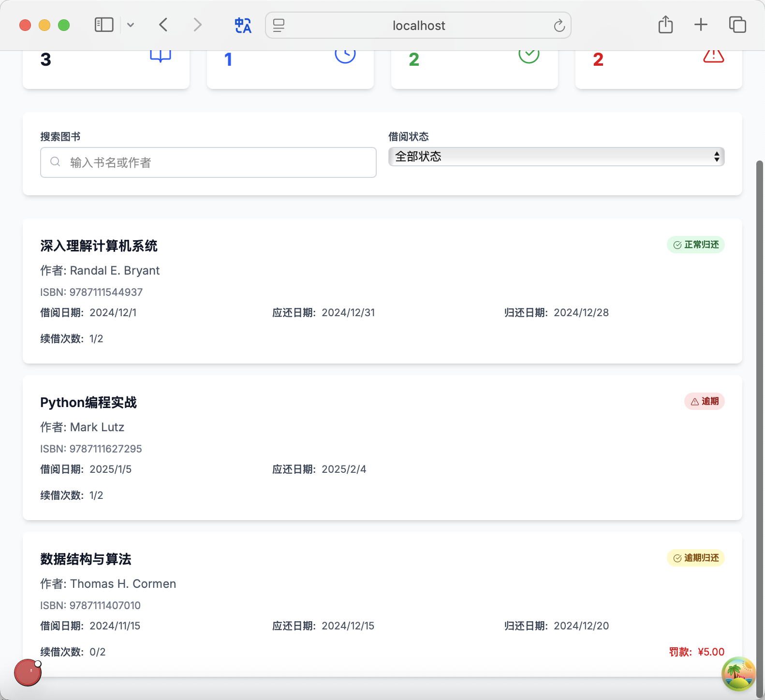
Task: Select the Python编程实战 book title
Action: pos(88,403)
